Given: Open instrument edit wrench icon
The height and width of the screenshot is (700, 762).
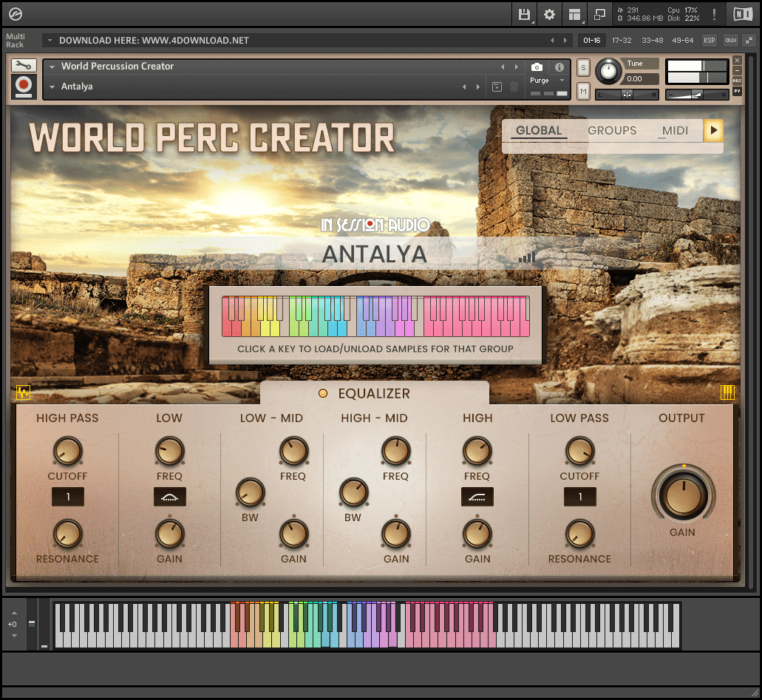Looking at the screenshot, I should coord(24,65).
